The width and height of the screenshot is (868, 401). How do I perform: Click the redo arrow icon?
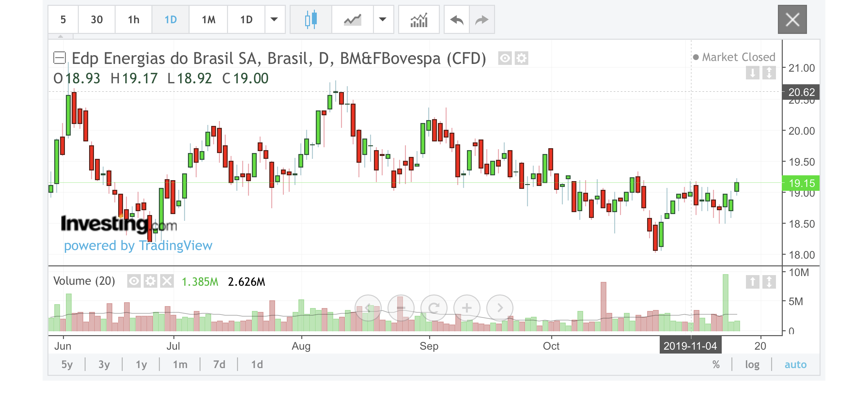point(482,20)
